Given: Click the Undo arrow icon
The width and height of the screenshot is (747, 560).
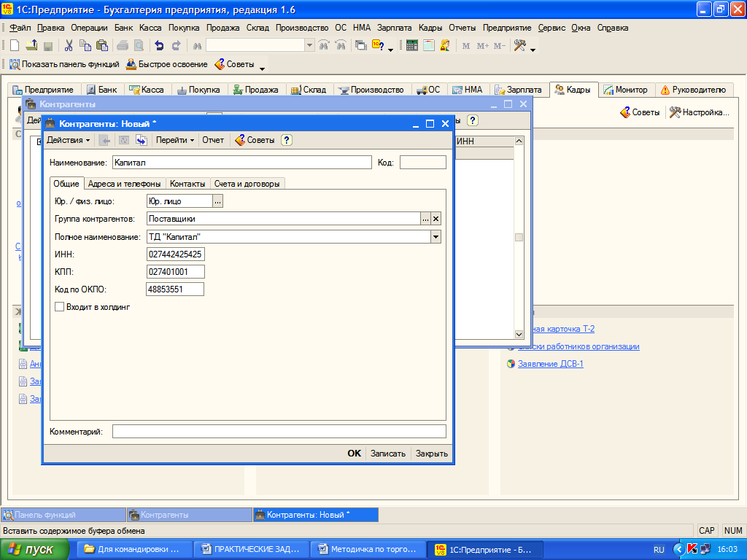Looking at the screenshot, I should coord(159,46).
